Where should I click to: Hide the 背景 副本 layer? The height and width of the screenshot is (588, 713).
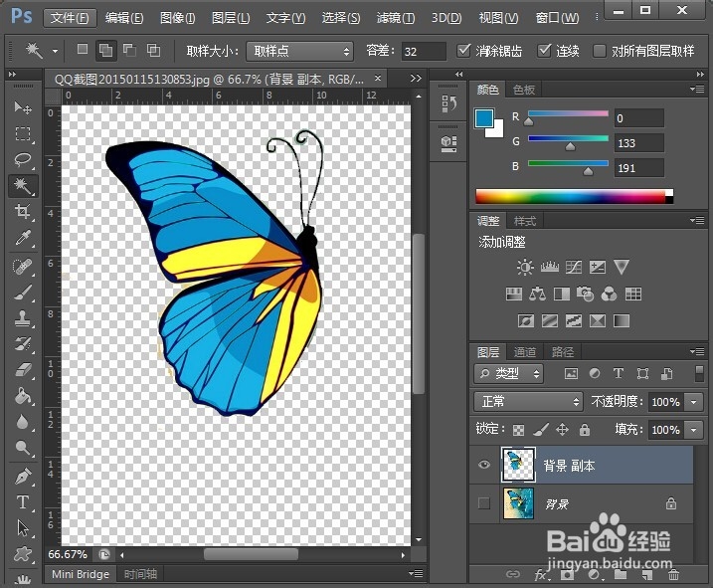pos(484,465)
